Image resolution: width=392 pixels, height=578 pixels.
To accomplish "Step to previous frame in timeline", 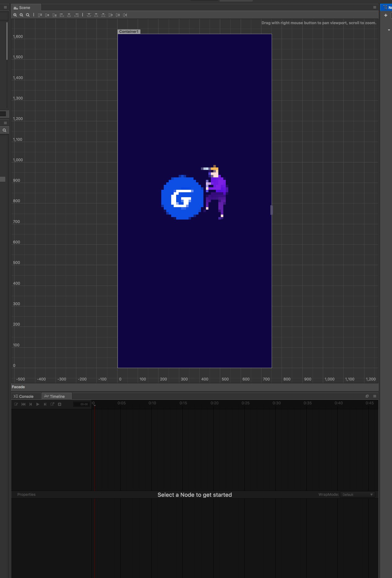I will click(x=30, y=404).
